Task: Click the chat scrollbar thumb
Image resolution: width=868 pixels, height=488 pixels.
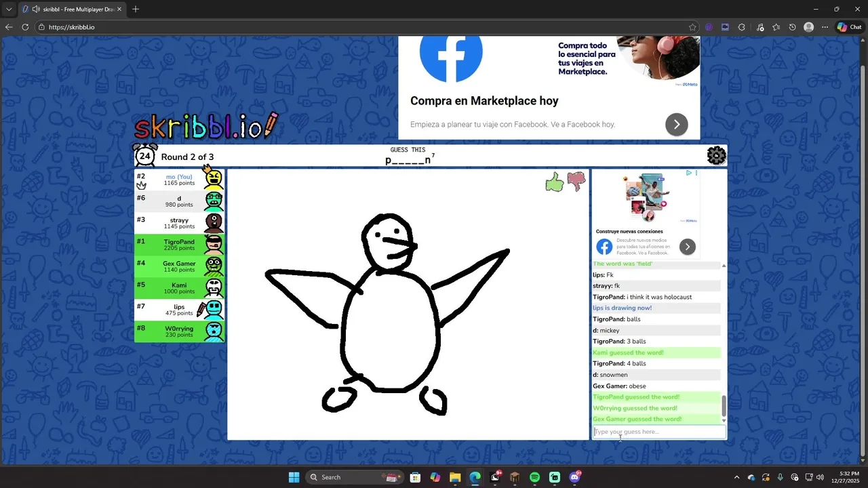Action: pyautogui.click(x=724, y=407)
